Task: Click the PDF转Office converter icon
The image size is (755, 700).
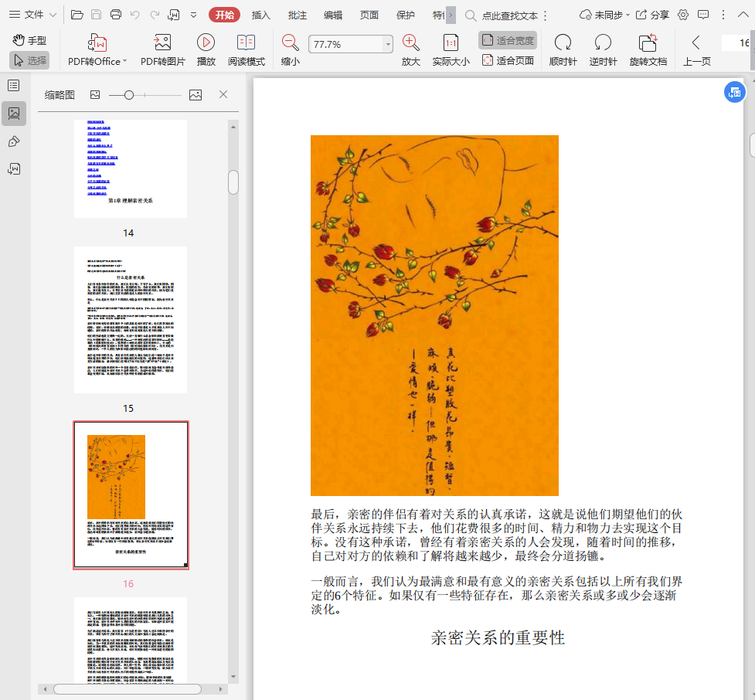Action: click(97, 43)
